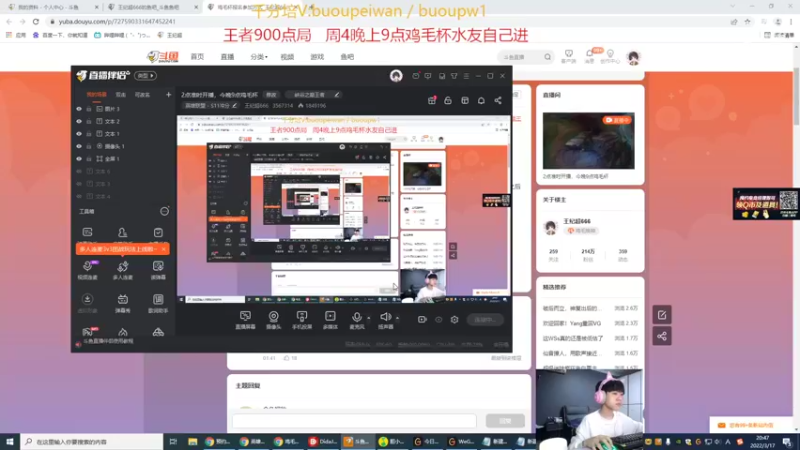
Task: Share the stream via share icon
Action: (x=498, y=101)
